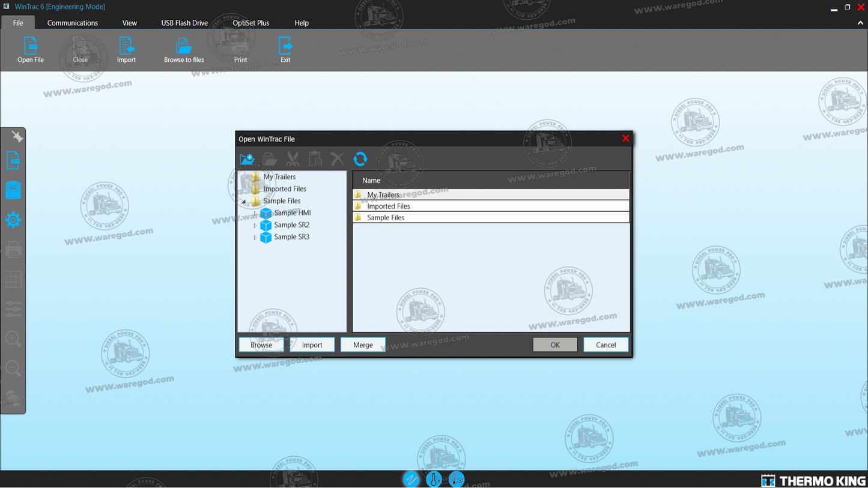Screen dimensions: 868x488
Task: Open the File menu tab
Action: coord(18,23)
